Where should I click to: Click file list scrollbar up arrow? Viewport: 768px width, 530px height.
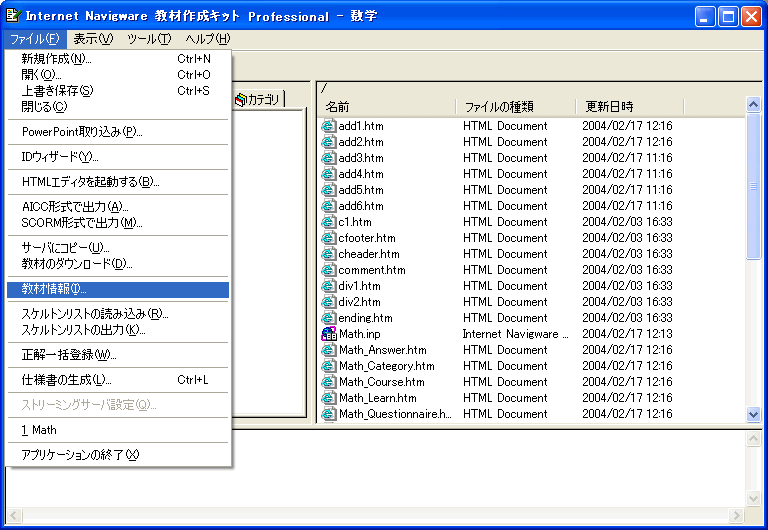click(753, 104)
